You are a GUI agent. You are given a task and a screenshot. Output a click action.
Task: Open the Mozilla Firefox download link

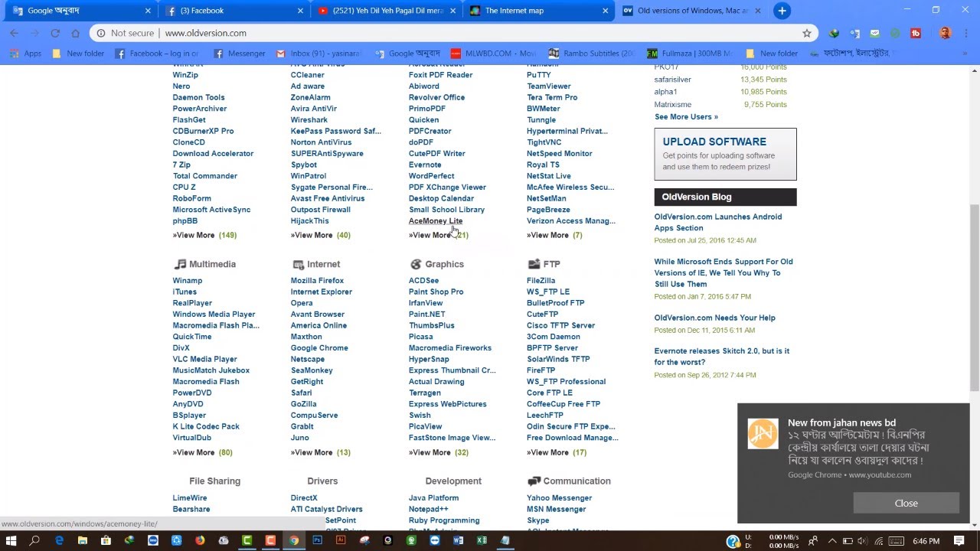(x=317, y=280)
